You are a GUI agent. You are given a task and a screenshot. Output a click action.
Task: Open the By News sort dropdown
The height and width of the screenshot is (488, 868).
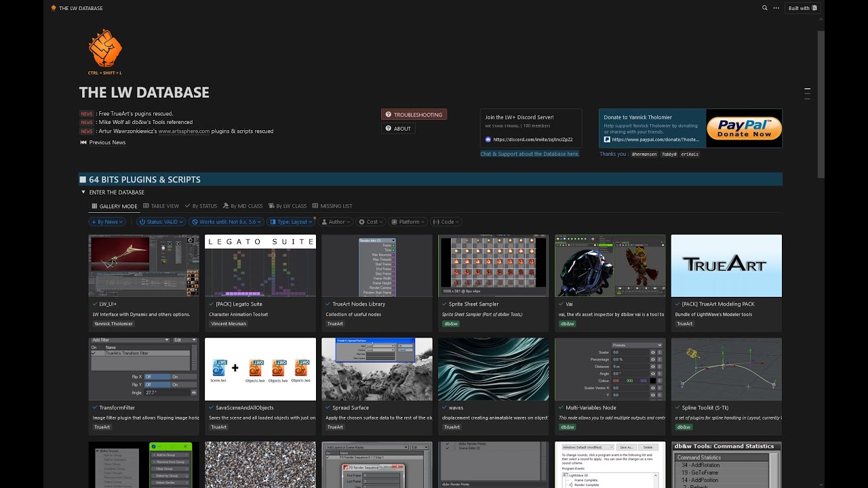[108, 222]
